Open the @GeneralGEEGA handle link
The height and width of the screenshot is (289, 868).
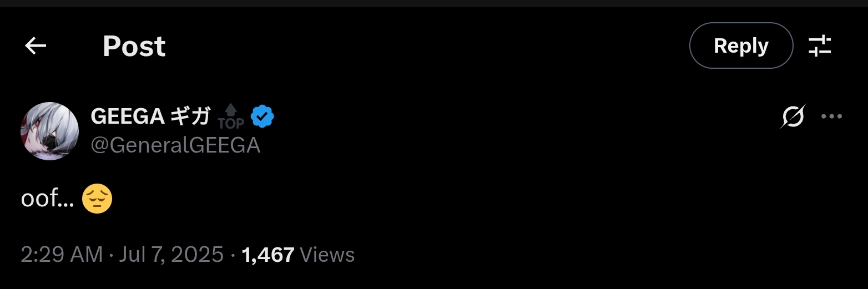[x=175, y=145]
